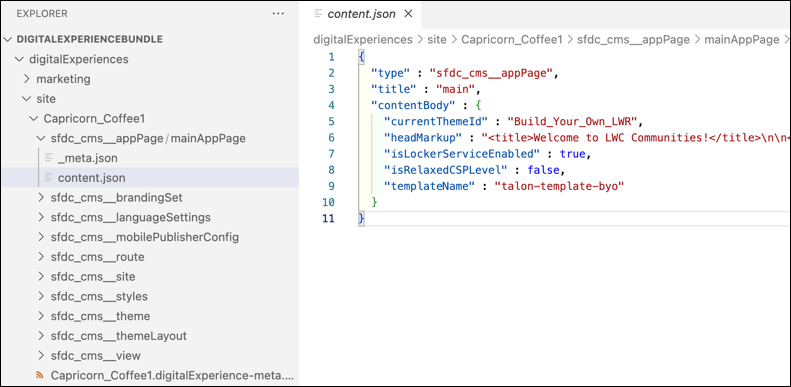Click the file icon beside content.json in tree

click(x=49, y=178)
